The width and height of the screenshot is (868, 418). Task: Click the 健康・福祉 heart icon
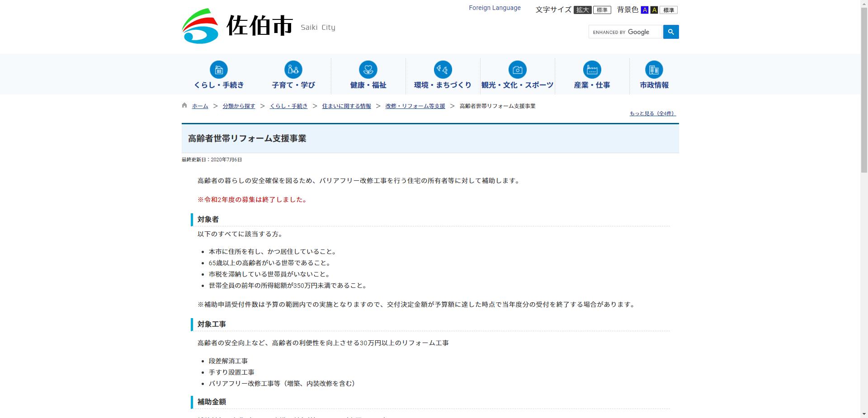click(368, 70)
